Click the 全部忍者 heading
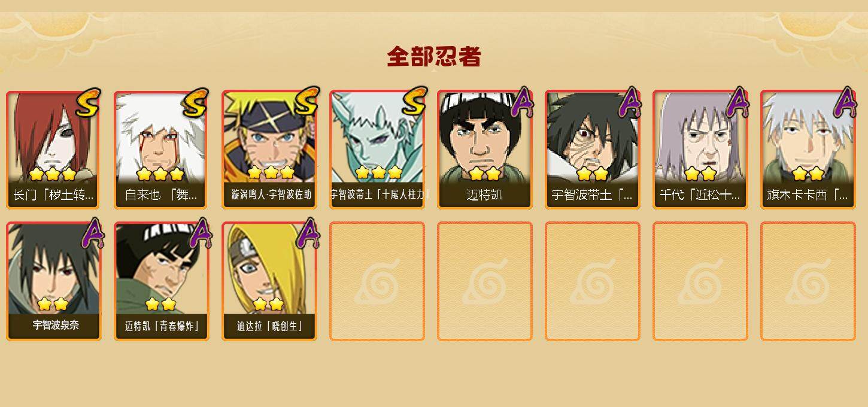The width and height of the screenshot is (868, 407). [434, 57]
